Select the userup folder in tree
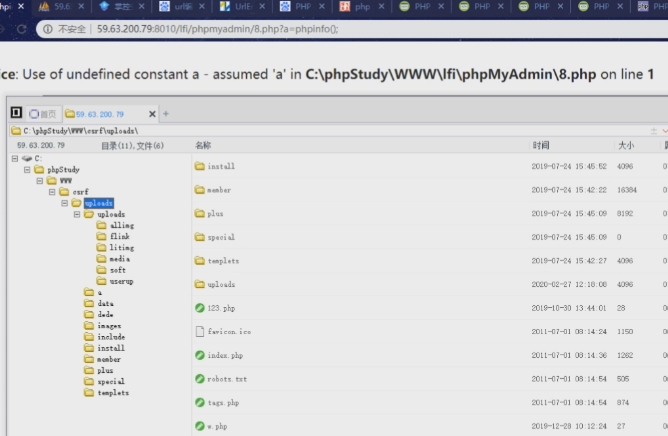This screenshot has width=668, height=436. [x=115, y=281]
